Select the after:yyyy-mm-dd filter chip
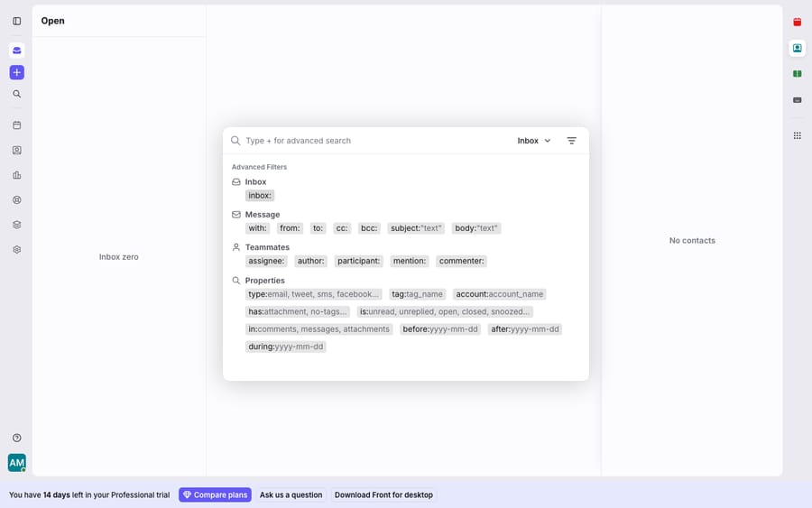 coord(524,329)
